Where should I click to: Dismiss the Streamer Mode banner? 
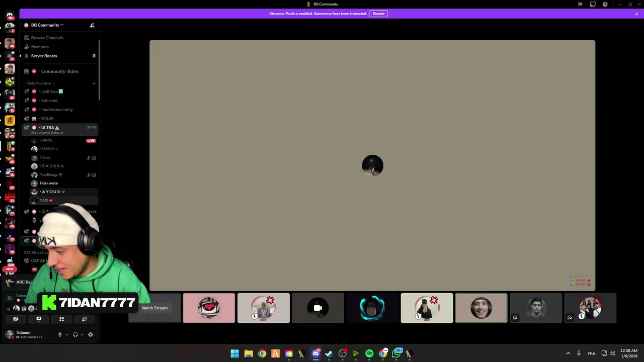(x=636, y=14)
